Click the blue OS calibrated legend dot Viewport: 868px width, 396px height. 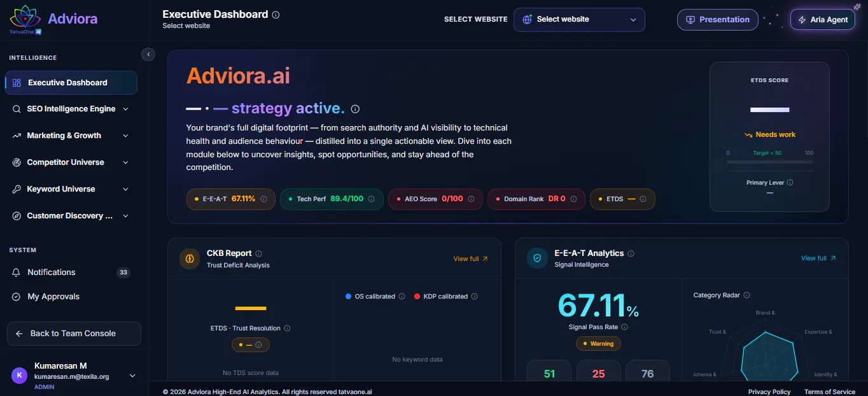[x=348, y=297]
